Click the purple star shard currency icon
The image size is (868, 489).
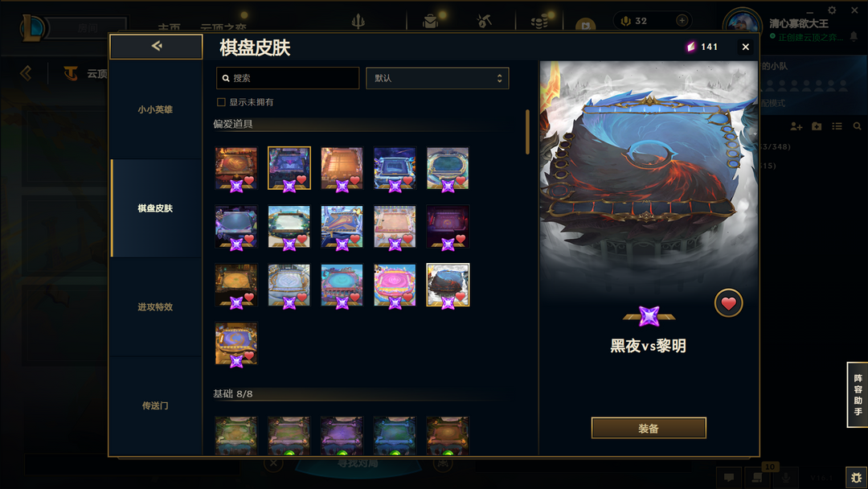(x=691, y=47)
